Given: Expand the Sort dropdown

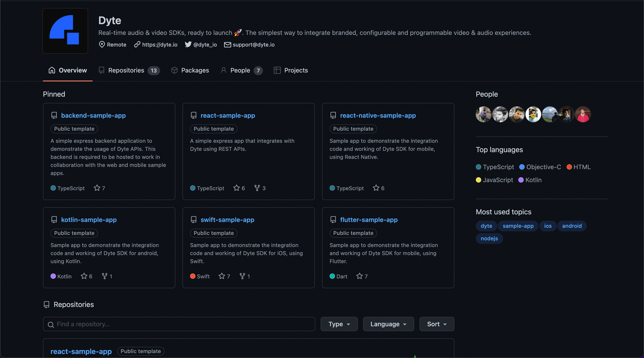Looking at the screenshot, I should pyautogui.click(x=437, y=324).
